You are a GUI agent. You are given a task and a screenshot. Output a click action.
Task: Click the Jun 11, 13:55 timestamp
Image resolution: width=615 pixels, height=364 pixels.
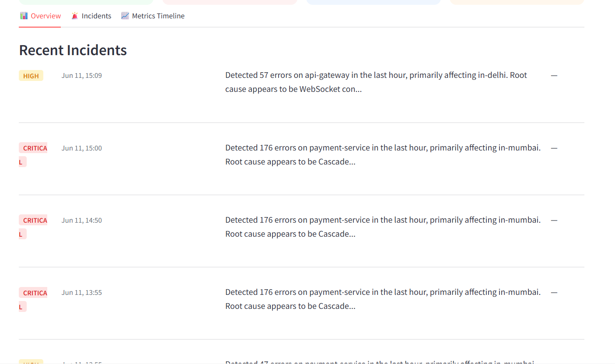click(82, 292)
